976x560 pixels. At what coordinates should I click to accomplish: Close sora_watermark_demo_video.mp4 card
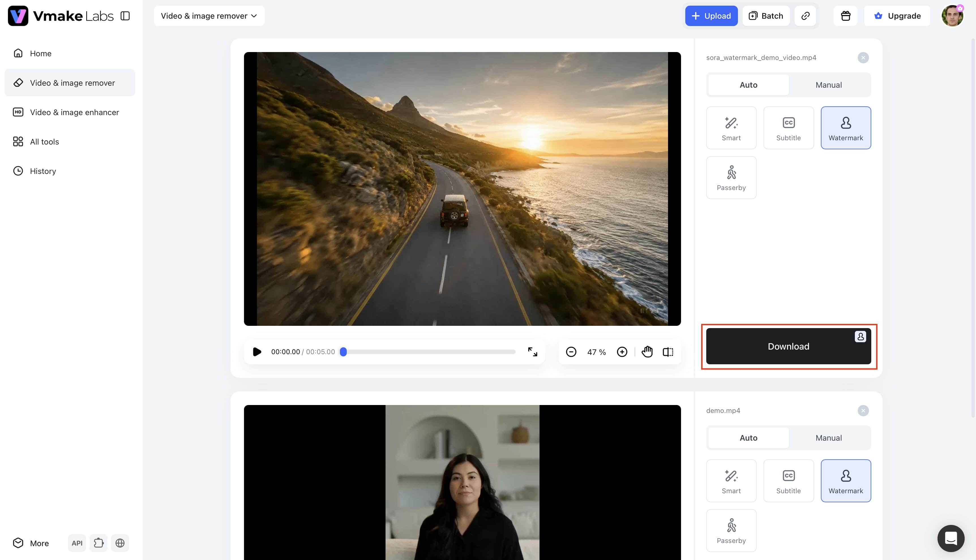pos(863,58)
